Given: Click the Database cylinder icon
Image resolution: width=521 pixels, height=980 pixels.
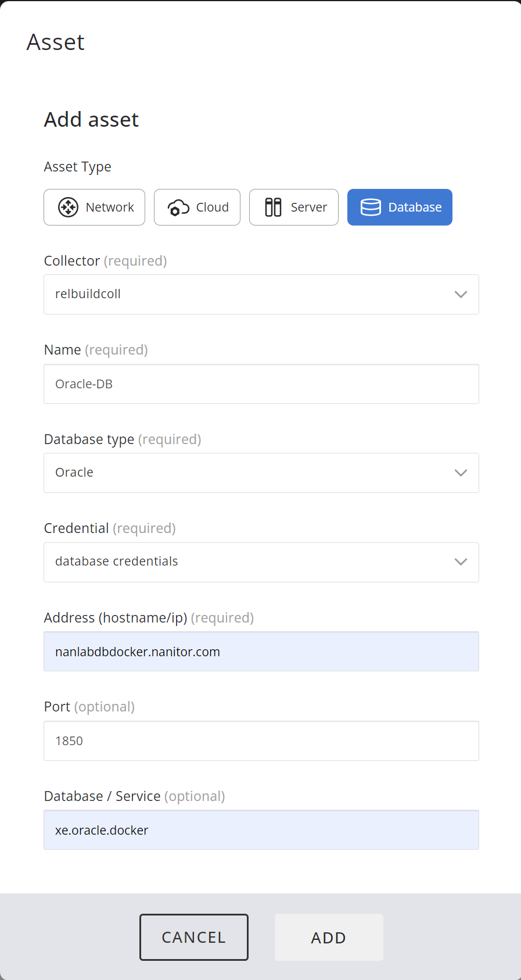Looking at the screenshot, I should click(x=371, y=207).
